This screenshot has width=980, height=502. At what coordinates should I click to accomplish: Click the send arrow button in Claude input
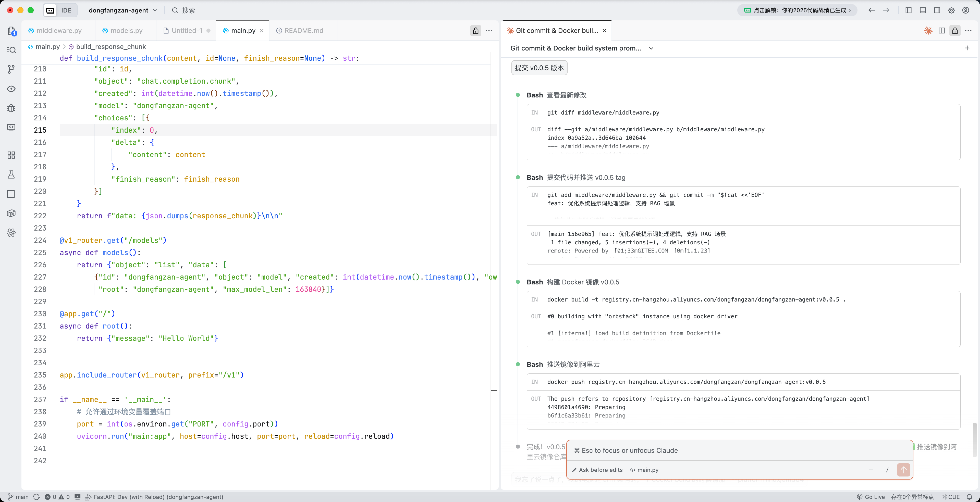[x=903, y=470]
